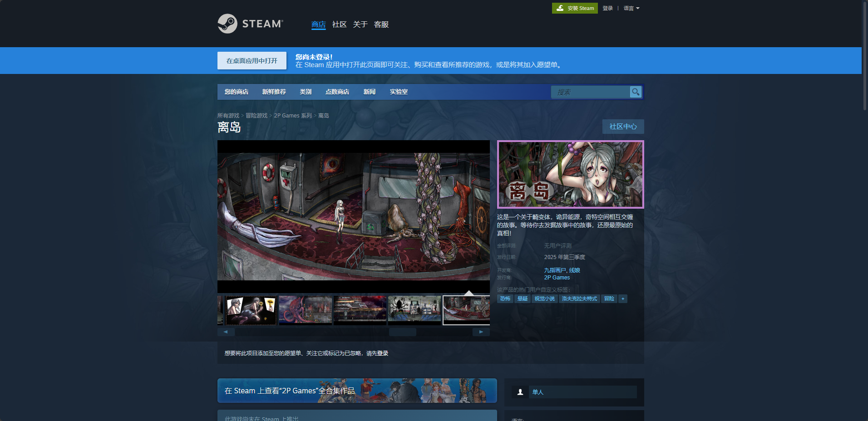The height and width of the screenshot is (421, 868).
Task: Click the 视觉小说 tag
Action: [x=545, y=299]
